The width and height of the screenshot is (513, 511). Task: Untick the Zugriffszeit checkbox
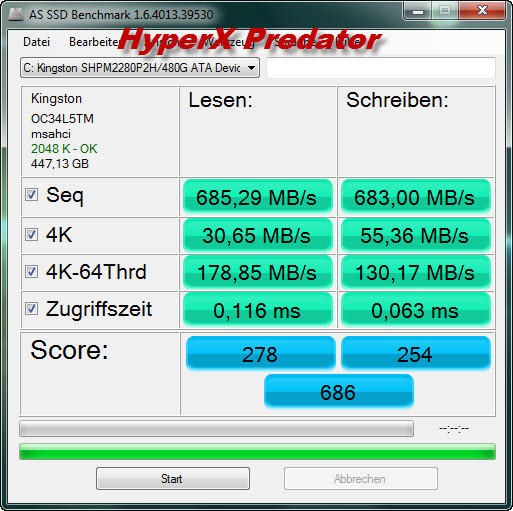(31, 309)
